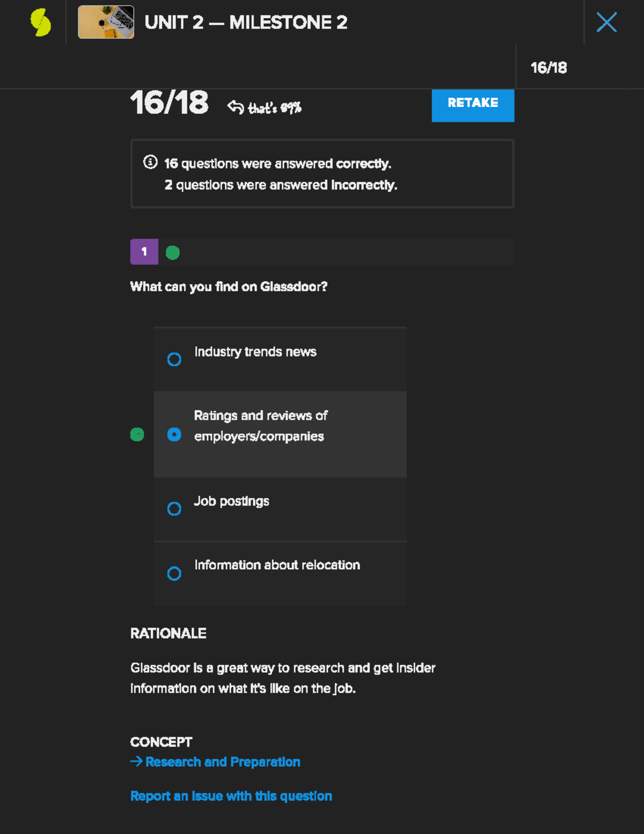644x834 pixels.
Task: Choose "Information about relocation" radio option
Action: (174, 574)
